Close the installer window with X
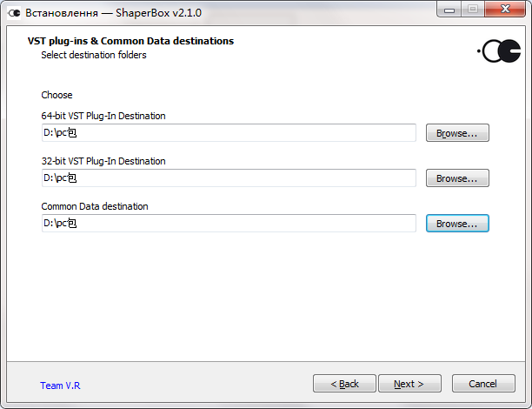The width and height of the screenshot is (532, 409). tap(505, 10)
